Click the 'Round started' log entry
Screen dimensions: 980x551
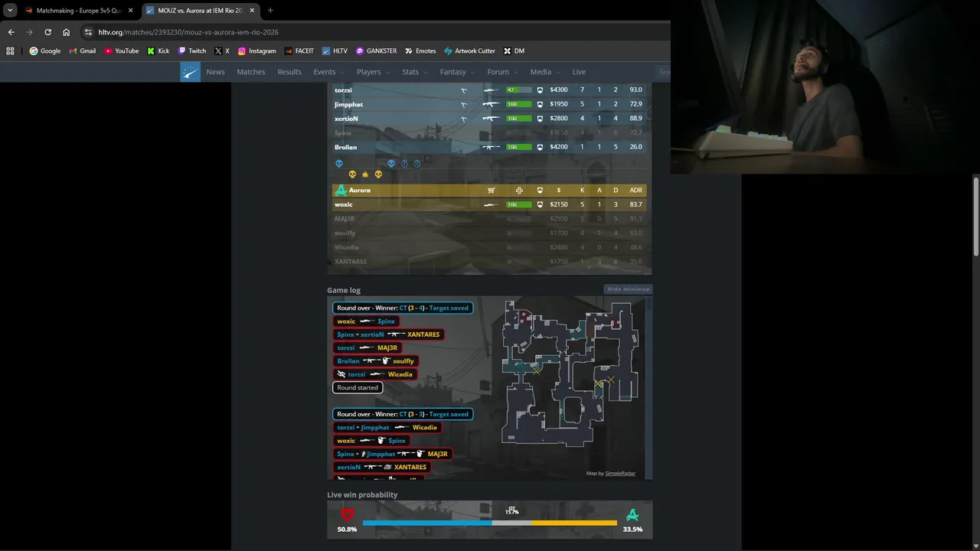click(358, 387)
